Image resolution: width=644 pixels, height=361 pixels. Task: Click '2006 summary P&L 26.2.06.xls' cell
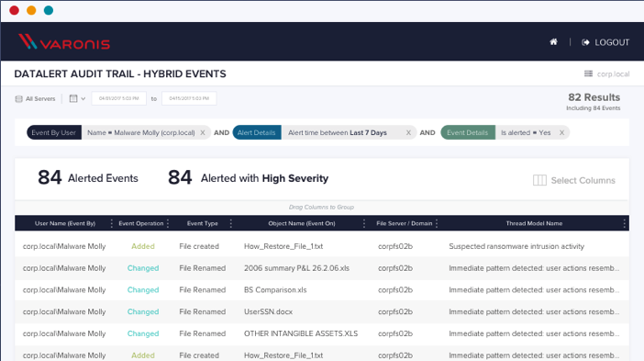(296, 268)
